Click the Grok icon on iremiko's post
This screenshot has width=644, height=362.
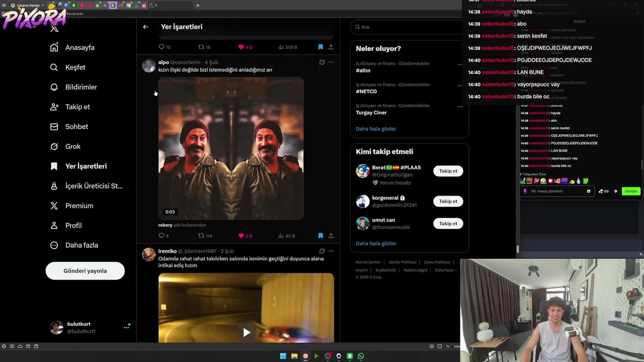click(322, 251)
